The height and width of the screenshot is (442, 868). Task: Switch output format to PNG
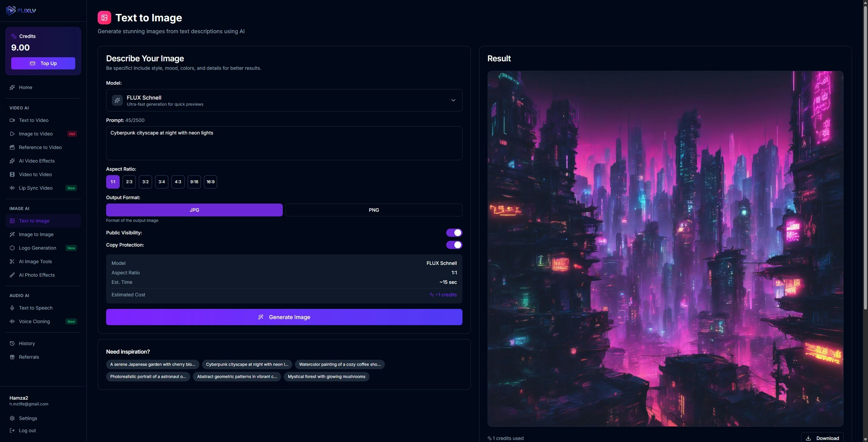(374, 210)
